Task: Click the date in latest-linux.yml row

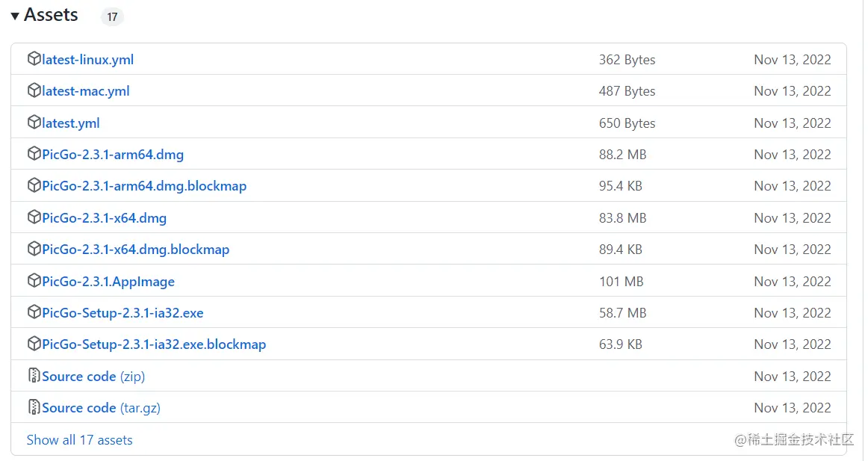Action: pos(793,60)
